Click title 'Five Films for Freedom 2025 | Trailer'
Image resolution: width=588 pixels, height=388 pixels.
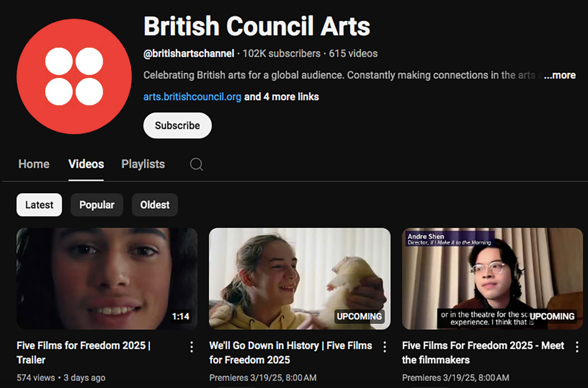pos(84,353)
